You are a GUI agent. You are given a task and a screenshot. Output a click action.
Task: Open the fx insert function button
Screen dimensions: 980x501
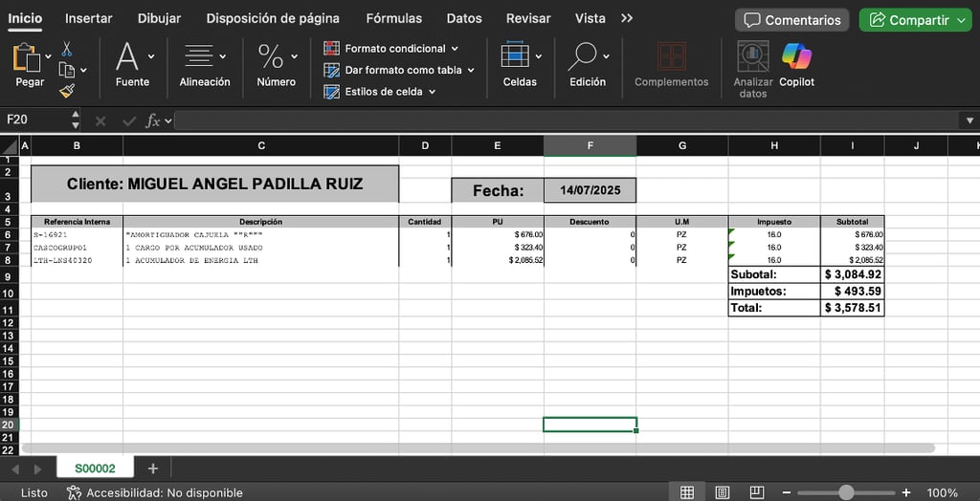[152, 120]
